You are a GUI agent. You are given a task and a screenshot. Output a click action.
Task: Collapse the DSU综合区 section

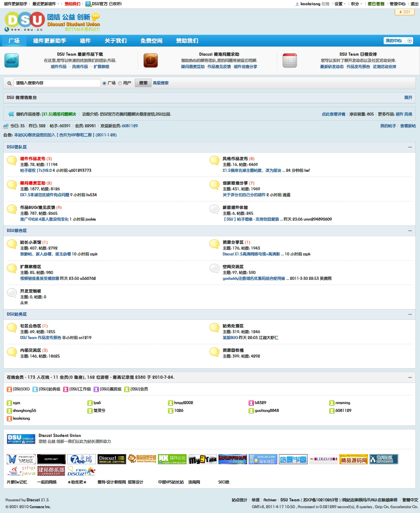(x=410, y=231)
